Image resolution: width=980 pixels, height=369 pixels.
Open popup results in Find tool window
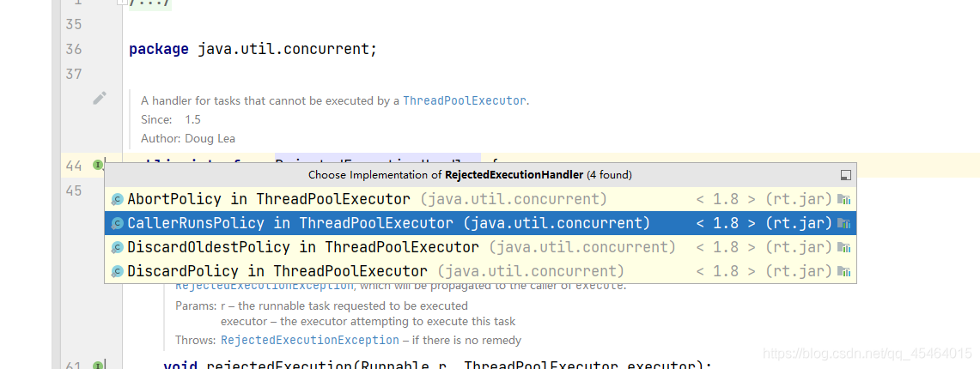click(x=845, y=175)
